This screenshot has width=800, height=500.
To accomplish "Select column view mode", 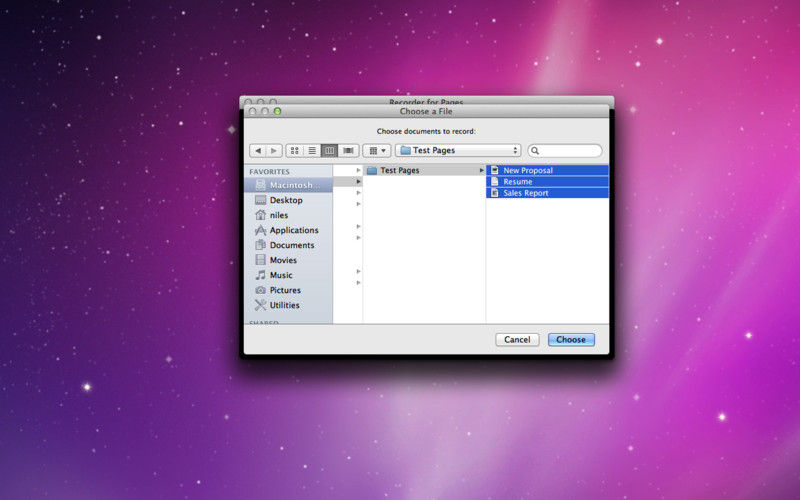I will pos(330,151).
